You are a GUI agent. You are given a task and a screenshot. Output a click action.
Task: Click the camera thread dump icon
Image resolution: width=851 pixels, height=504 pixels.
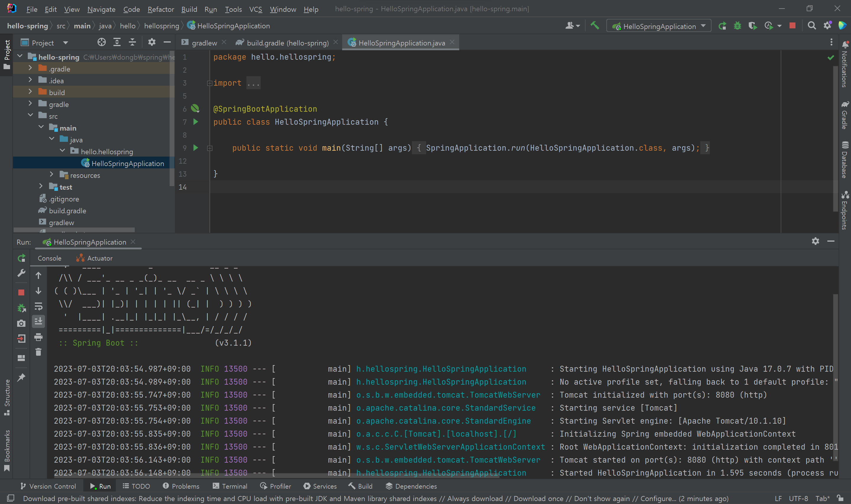click(21, 323)
